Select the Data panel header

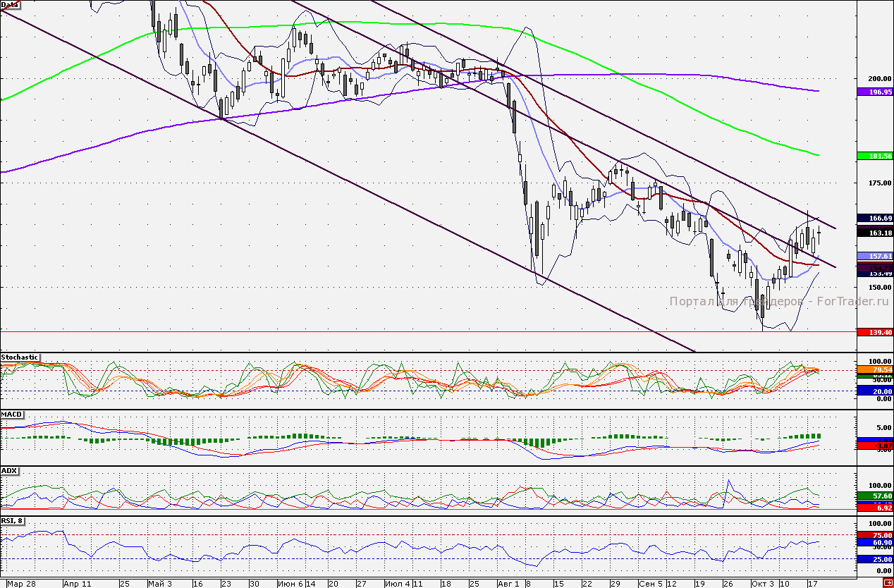[x=10, y=4]
